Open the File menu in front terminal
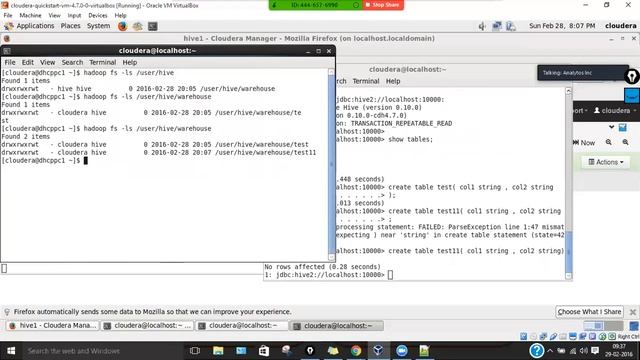The height and width of the screenshot is (360, 640). point(10,62)
